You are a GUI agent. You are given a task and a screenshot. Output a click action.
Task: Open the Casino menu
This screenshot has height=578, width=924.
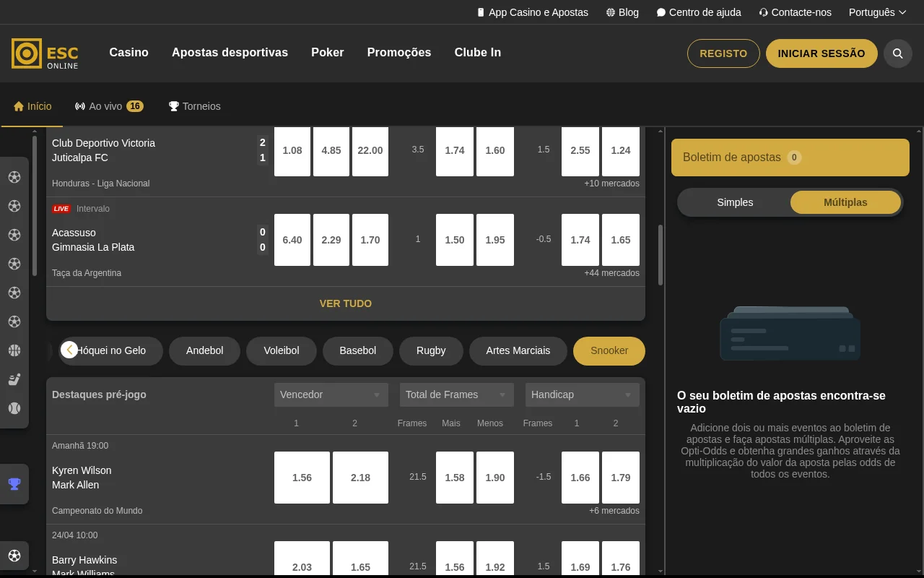(x=128, y=53)
